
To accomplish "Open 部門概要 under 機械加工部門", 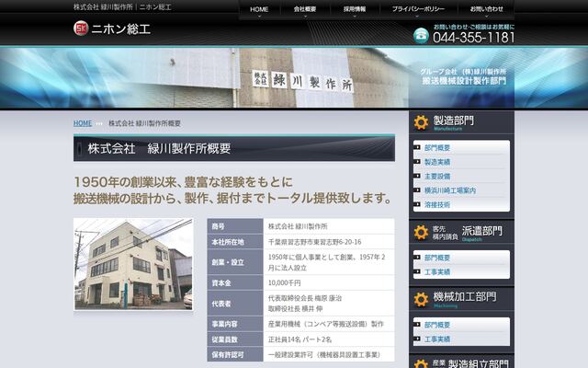I will click(x=437, y=325).
